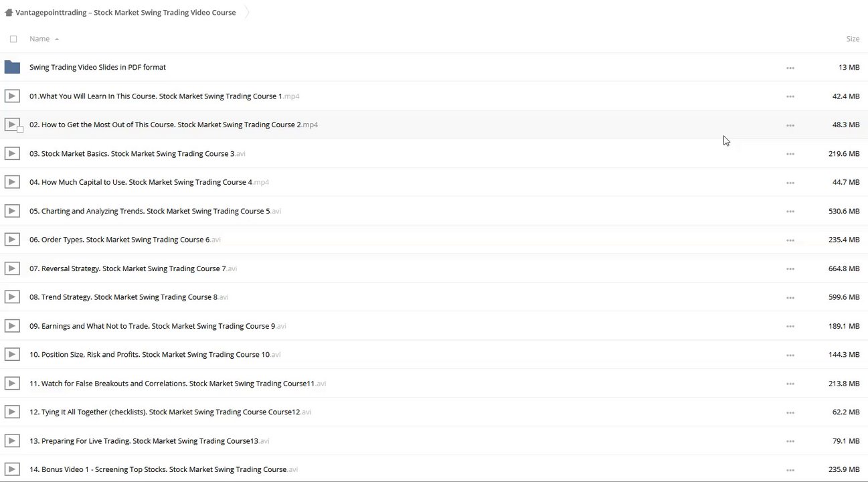Sort files by Name column
Screen dimensions: 868x482
pos(39,39)
